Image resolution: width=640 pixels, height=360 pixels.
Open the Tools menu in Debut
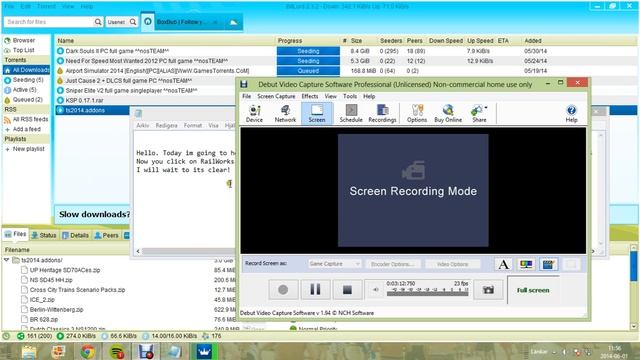coord(350,96)
